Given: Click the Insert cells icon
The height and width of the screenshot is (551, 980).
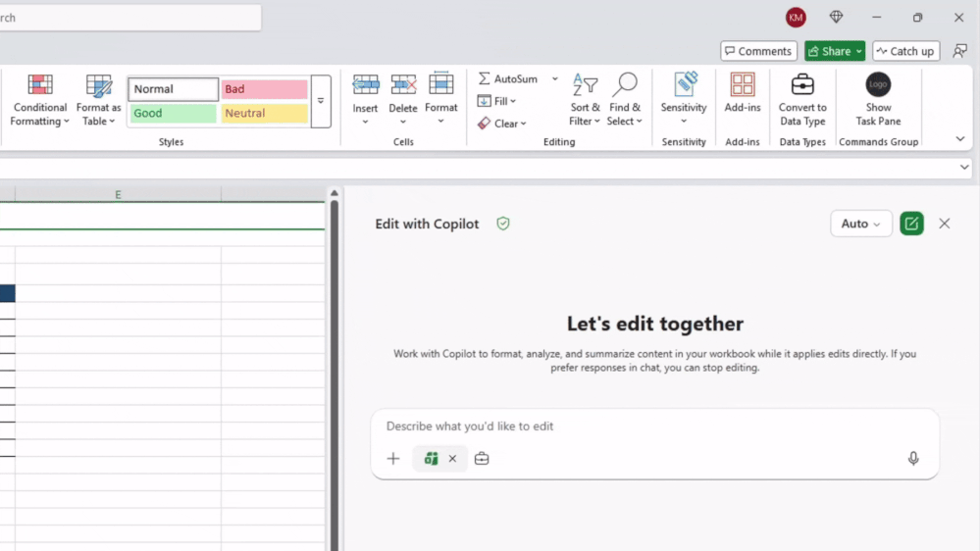Looking at the screenshot, I should coord(365,85).
